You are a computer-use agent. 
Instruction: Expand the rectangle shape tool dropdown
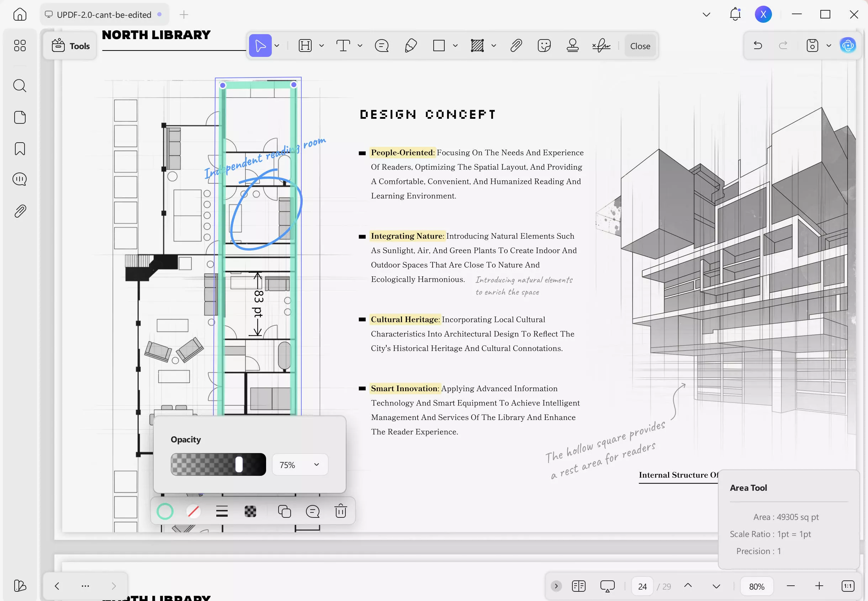point(455,46)
